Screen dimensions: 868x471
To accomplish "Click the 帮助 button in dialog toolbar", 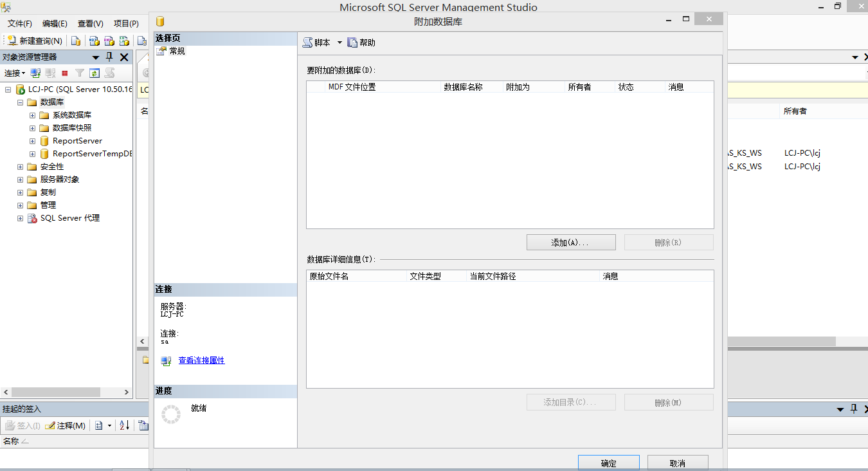I will click(361, 42).
